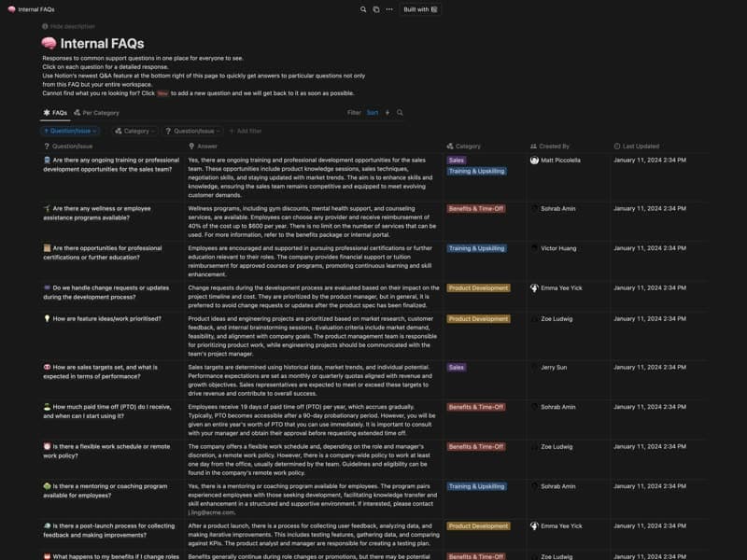
Task: Click emoji icon of post-launch process question
Action: coord(47,526)
